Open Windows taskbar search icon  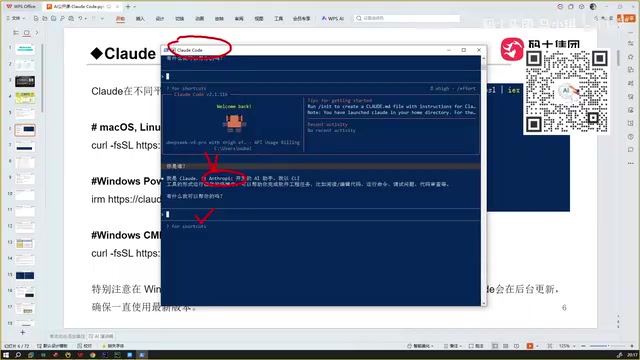coord(18,355)
